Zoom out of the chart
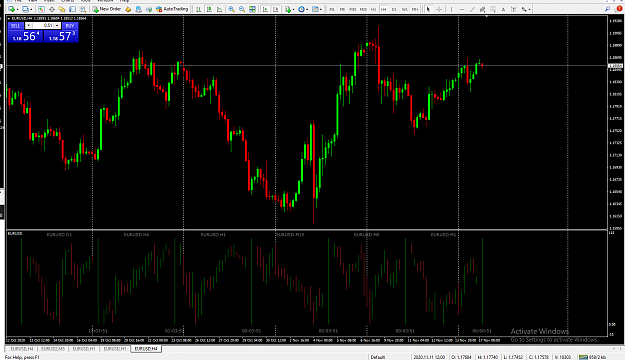The height and width of the screenshot is (360, 625). click(x=242, y=9)
